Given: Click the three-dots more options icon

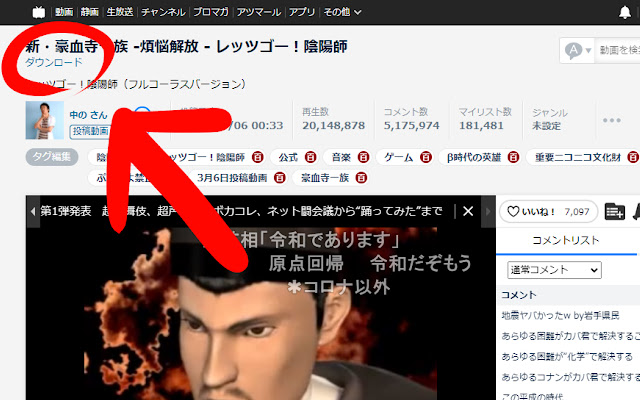Looking at the screenshot, I should (x=612, y=120).
